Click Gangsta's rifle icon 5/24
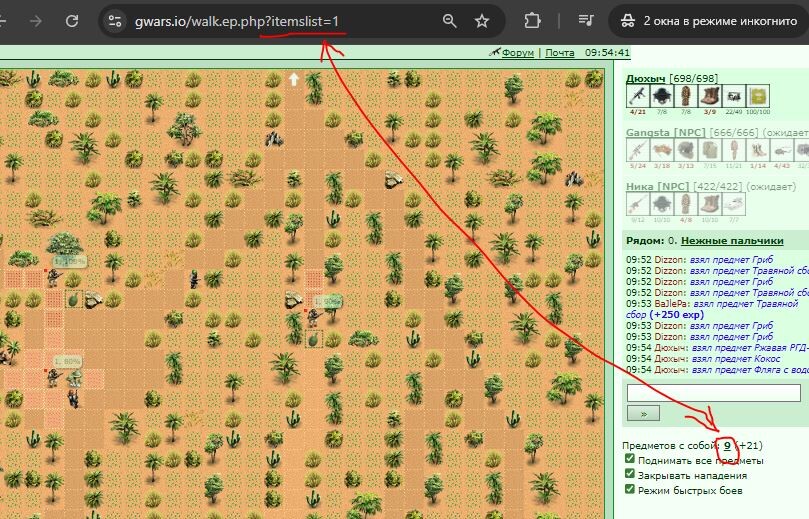Viewport: 809px width, 519px height. (x=638, y=151)
